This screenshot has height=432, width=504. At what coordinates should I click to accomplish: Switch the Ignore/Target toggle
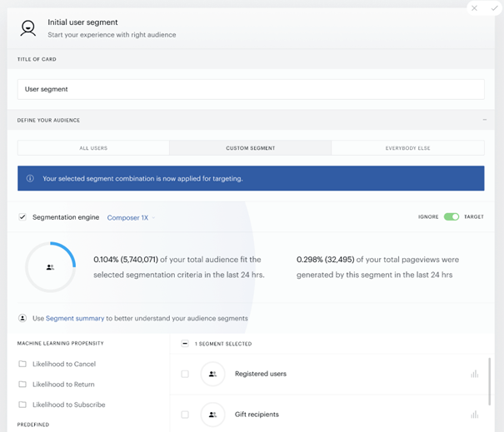(x=452, y=216)
